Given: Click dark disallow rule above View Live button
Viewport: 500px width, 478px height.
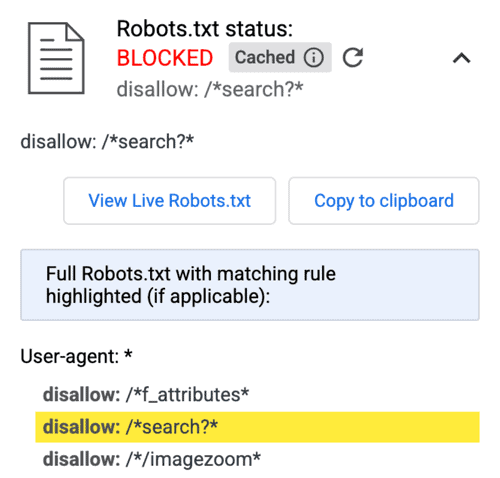Looking at the screenshot, I should coord(107,141).
